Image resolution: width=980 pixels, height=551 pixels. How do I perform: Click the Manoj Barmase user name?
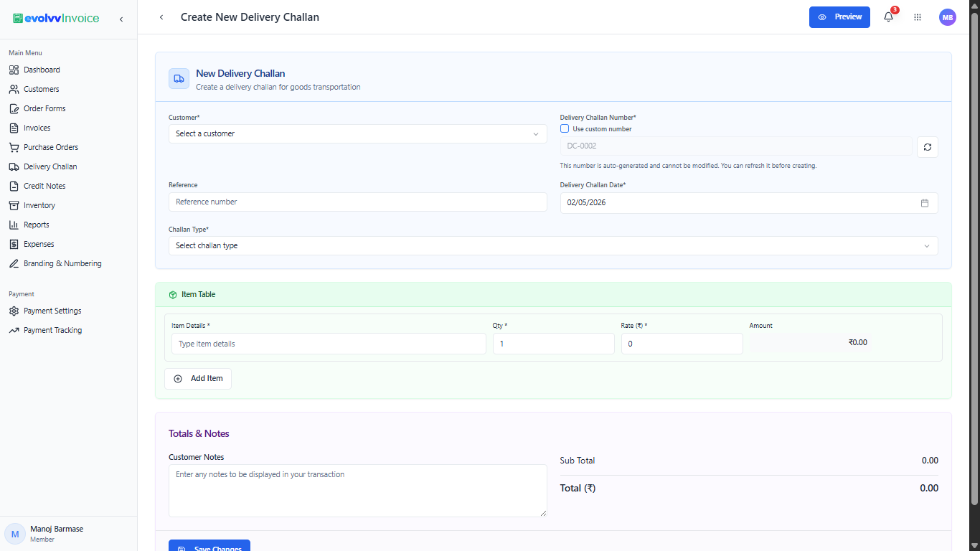(57, 529)
